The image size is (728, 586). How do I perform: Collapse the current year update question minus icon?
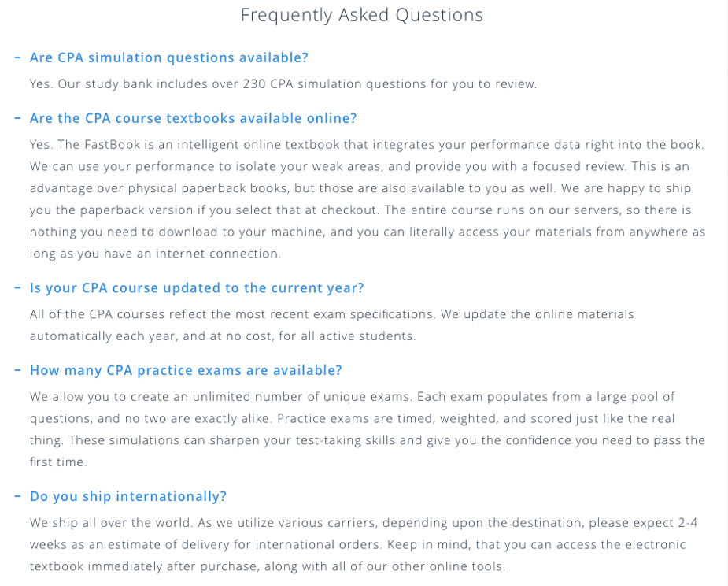[x=17, y=288]
